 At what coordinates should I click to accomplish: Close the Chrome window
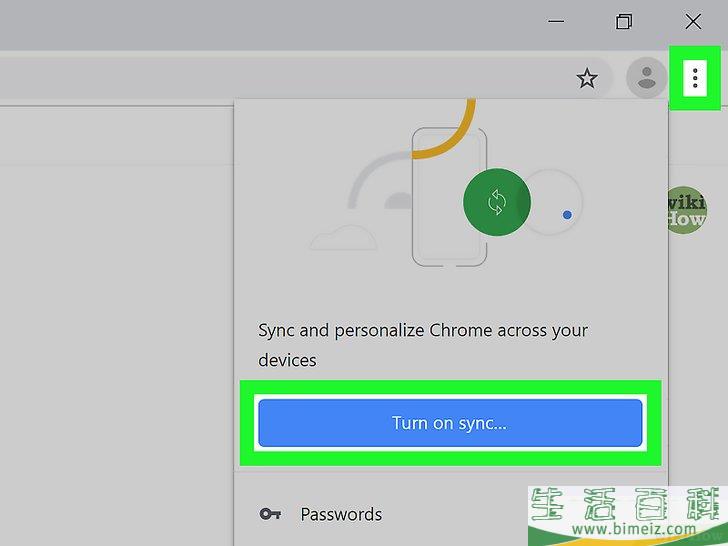point(693,21)
